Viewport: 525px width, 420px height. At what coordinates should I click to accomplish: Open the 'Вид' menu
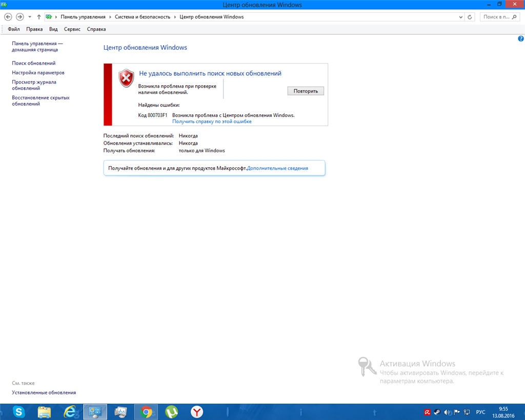coord(53,29)
